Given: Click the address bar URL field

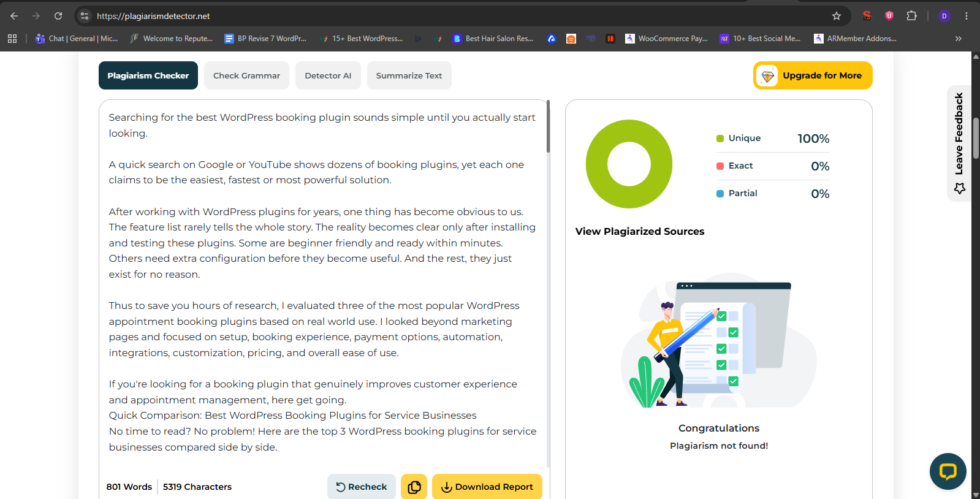Looking at the screenshot, I should click(x=460, y=16).
